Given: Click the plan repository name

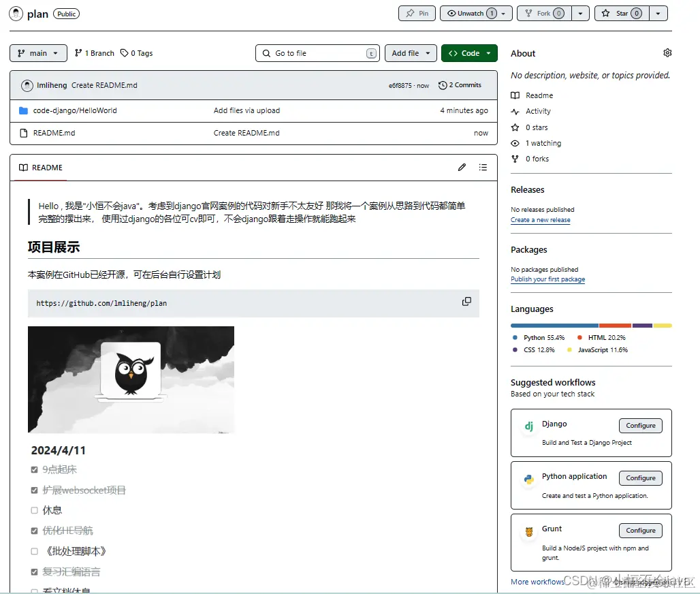Looking at the screenshot, I should pyautogui.click(x=37, y=14).
